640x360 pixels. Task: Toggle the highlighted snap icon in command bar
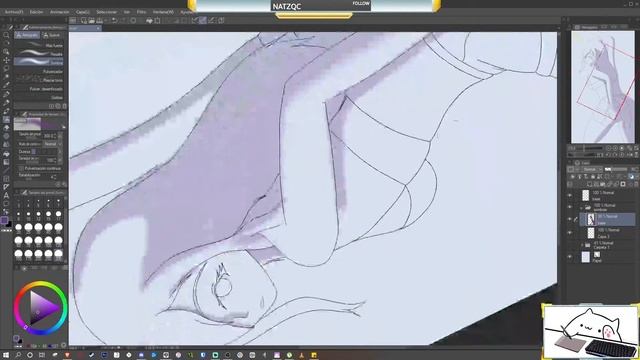[203, 20]
